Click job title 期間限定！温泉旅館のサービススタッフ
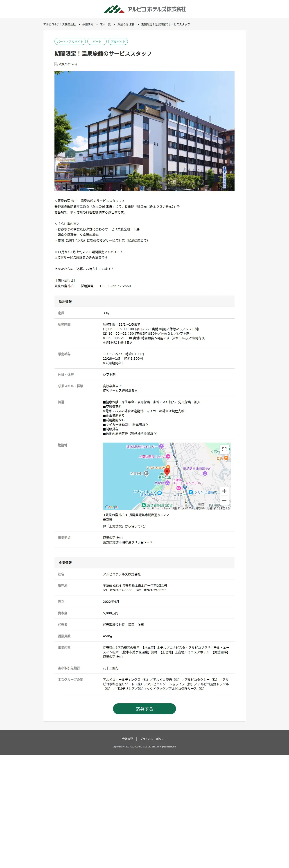This screenshot has height=868, width=289. click(103, 54)
